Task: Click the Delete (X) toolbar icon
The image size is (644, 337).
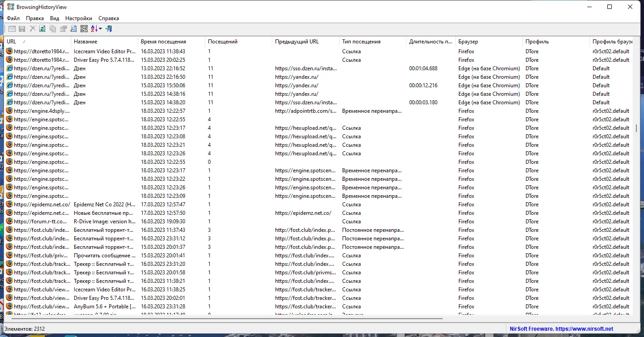Action: [x=33, y=29]
